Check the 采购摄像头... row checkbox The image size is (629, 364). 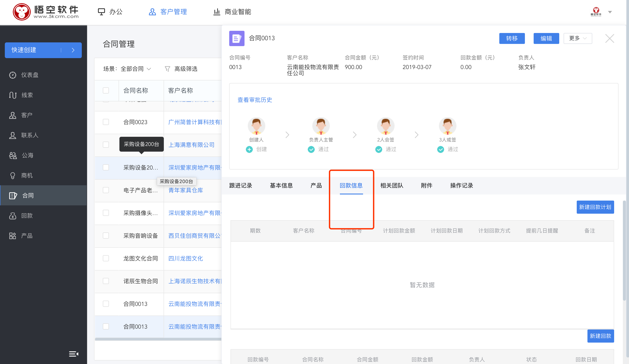click(x=106, y=213)
